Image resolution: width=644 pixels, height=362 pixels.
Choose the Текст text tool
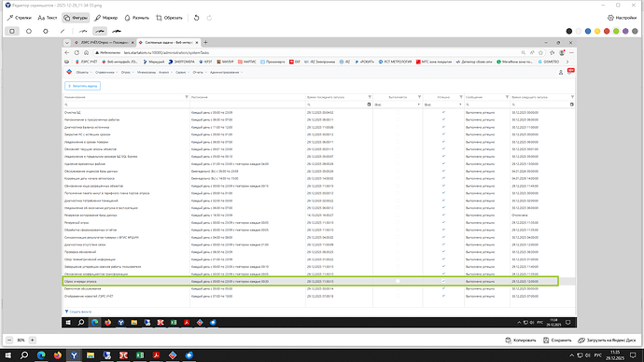[48, 18]
